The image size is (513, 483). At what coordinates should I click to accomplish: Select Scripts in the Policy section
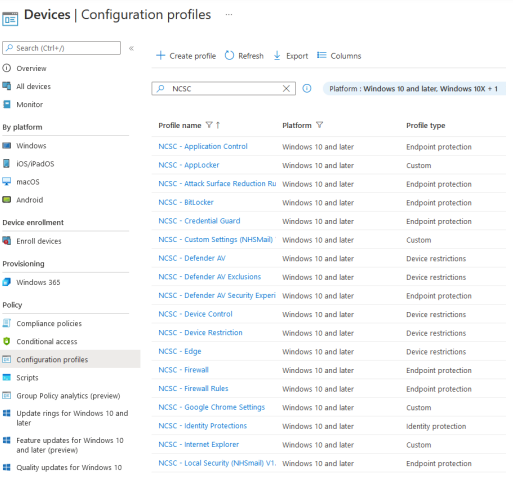coord(27,378)
